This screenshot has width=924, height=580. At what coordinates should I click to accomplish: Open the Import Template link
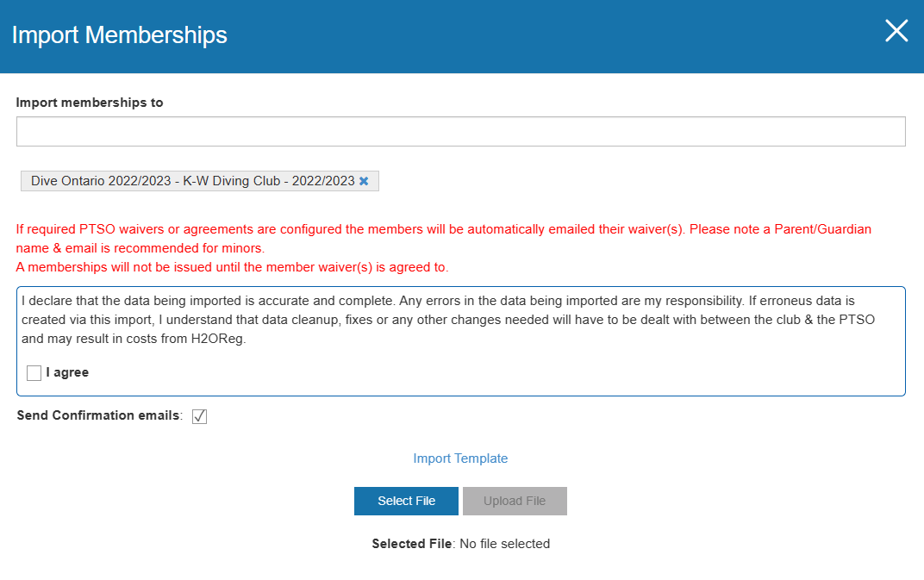pyautogui.click(x=460, y=458)
